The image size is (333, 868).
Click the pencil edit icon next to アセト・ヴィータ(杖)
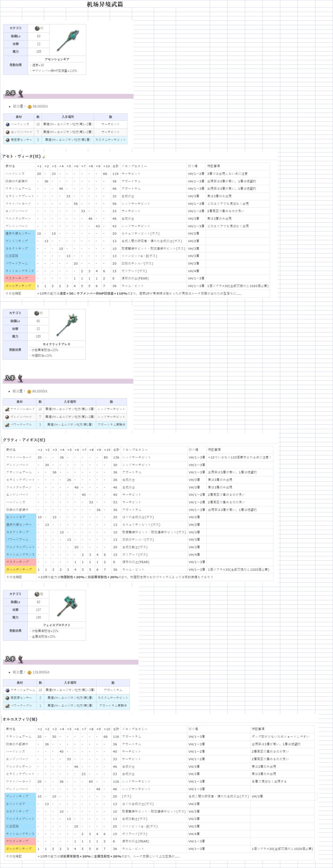pyautogui.click(x=44, y=157)
